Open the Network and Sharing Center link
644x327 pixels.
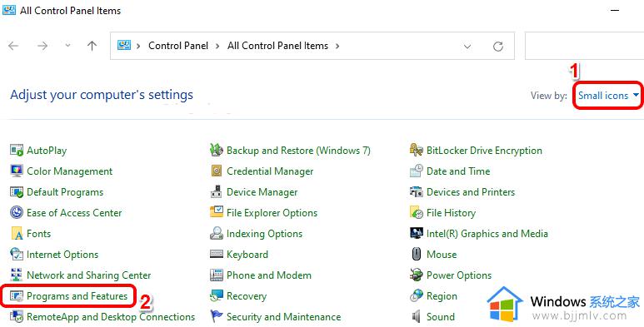(88, 275)
